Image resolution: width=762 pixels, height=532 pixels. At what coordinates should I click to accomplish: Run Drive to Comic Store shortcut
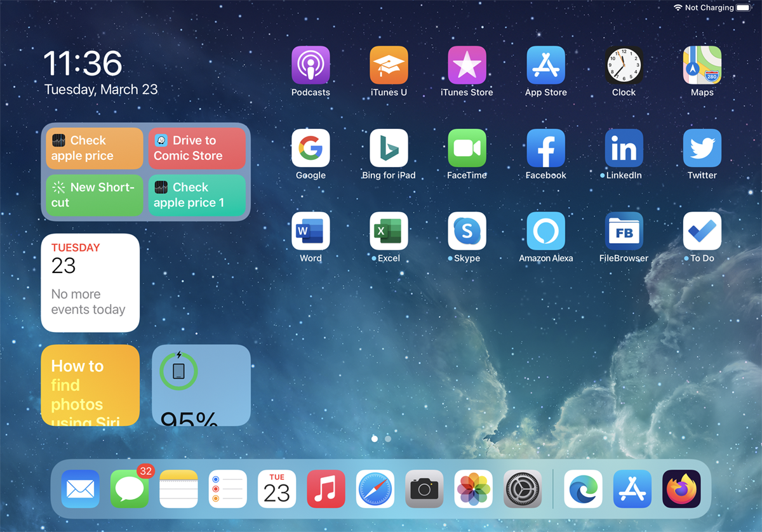tap(197, 149)
